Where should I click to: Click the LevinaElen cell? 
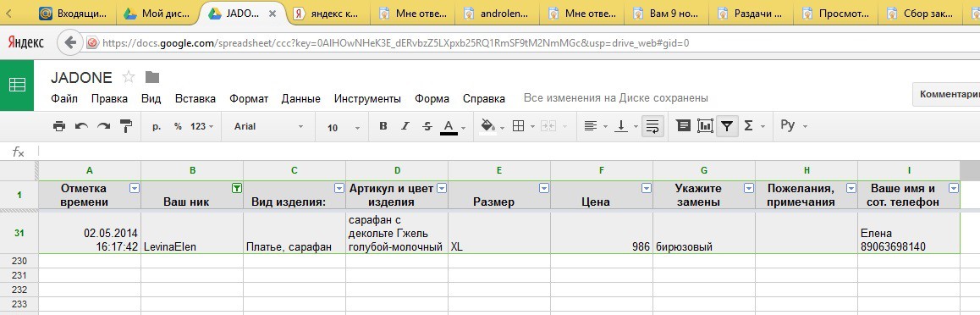(192, 233)
